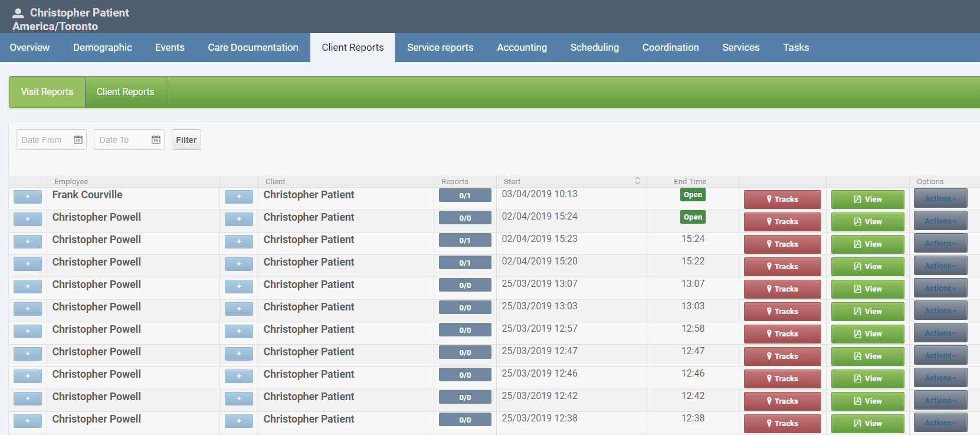980x435 pixels.
Task: Click the 0/1 reports badge in first row
Action: (x=465, y=195)
